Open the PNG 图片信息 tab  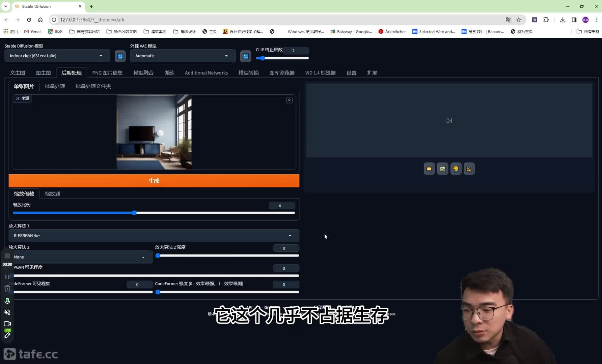click(x=107, y=73)
